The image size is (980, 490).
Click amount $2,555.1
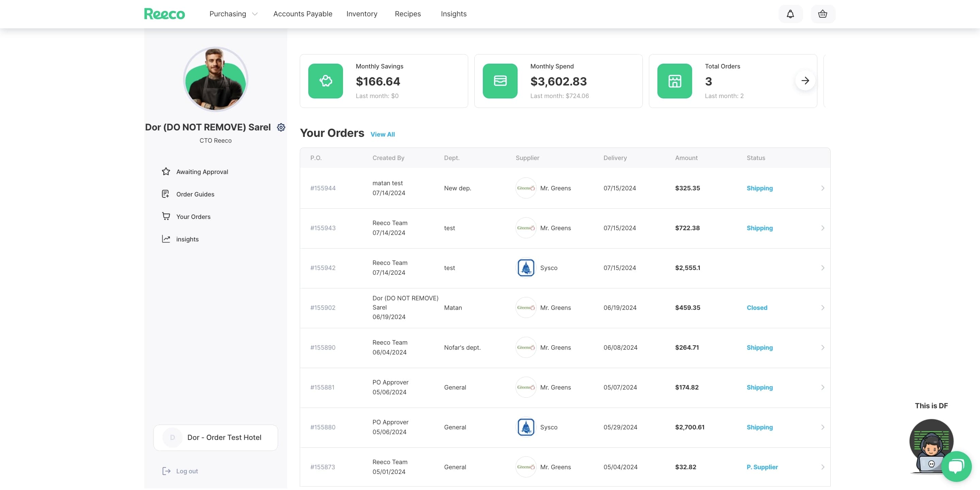(687, 268)
